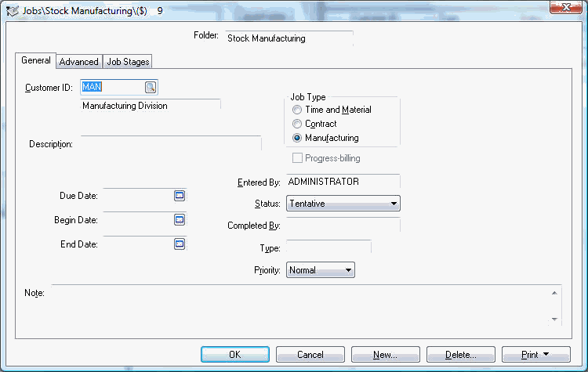This screenshot has width=588, height=372.
Task: Click the Jobs window title icon
Action: [12, 11]
